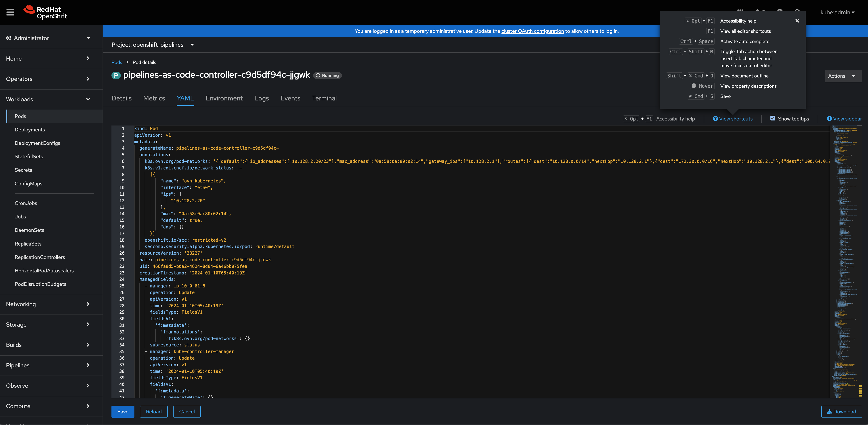This screenshot has width=868, height=425.
Task: Open the kube:admin user menu
Action: 837,13
